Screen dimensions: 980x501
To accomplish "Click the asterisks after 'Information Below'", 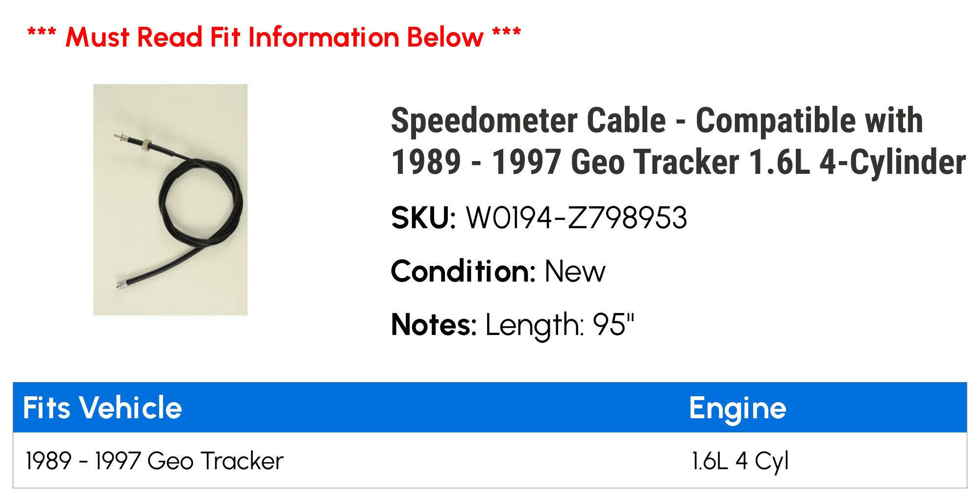I will tap(507, 33).
